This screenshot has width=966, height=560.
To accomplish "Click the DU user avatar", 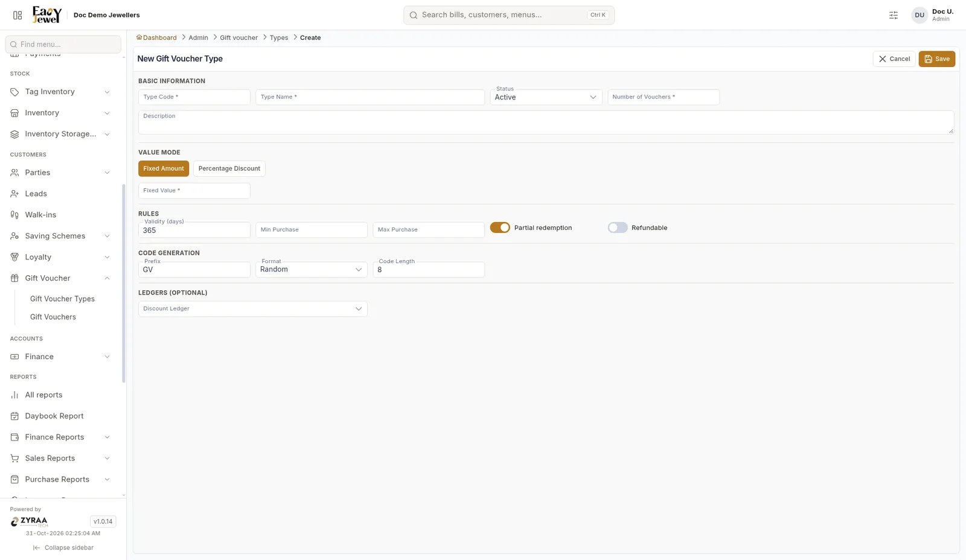I will click(x=920, y=15).
